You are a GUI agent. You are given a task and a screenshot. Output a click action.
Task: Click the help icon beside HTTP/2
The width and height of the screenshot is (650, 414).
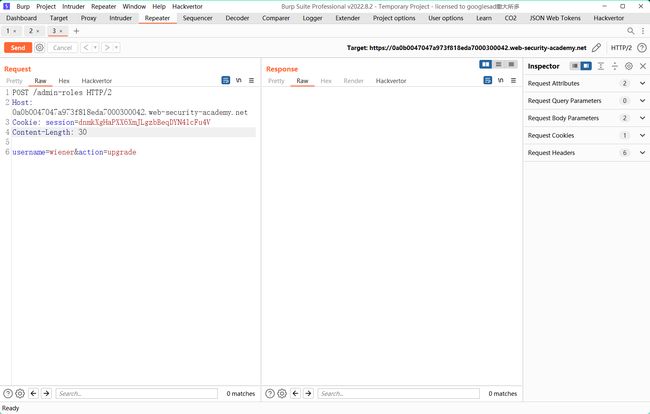click(642, 47)
